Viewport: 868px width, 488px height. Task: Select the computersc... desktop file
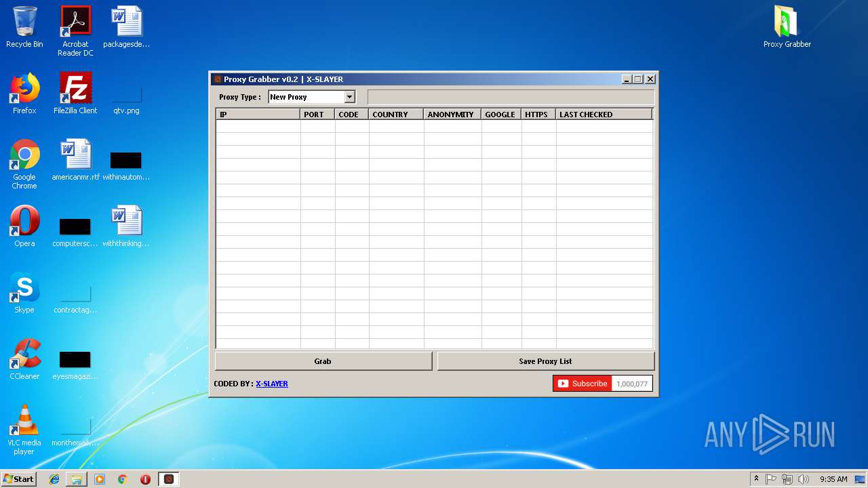[x=75, y=232]
